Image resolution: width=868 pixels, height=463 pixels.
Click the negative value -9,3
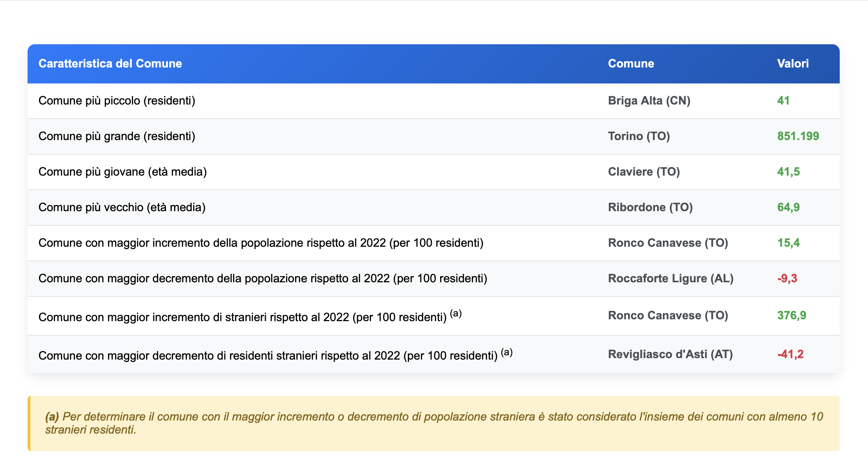[787, 278]
